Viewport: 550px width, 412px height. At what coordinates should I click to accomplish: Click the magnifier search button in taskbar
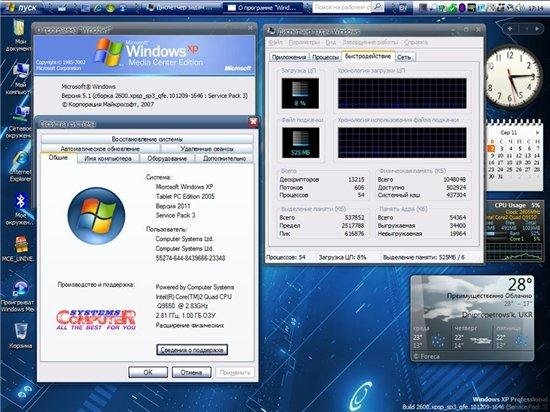coord(378,7)
